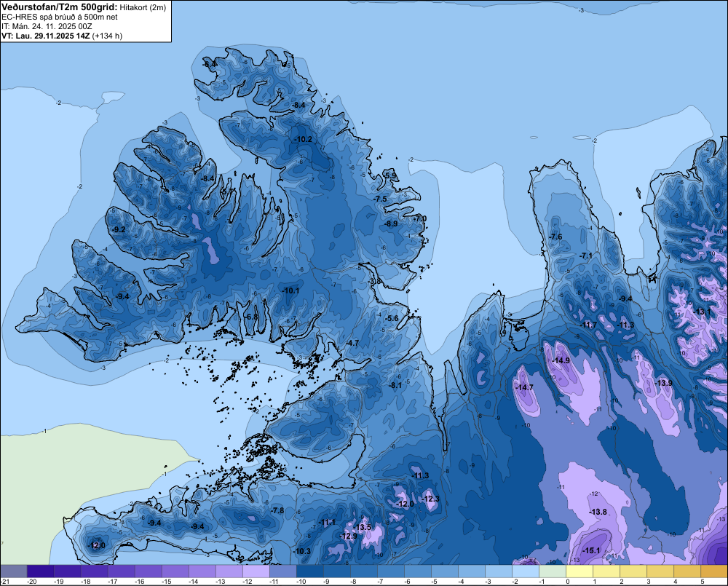Screen dimensions: 728x586
Task: Click the darkest purple legend swatch at -20
Action: pyautogui.click(x=41, y=571)
